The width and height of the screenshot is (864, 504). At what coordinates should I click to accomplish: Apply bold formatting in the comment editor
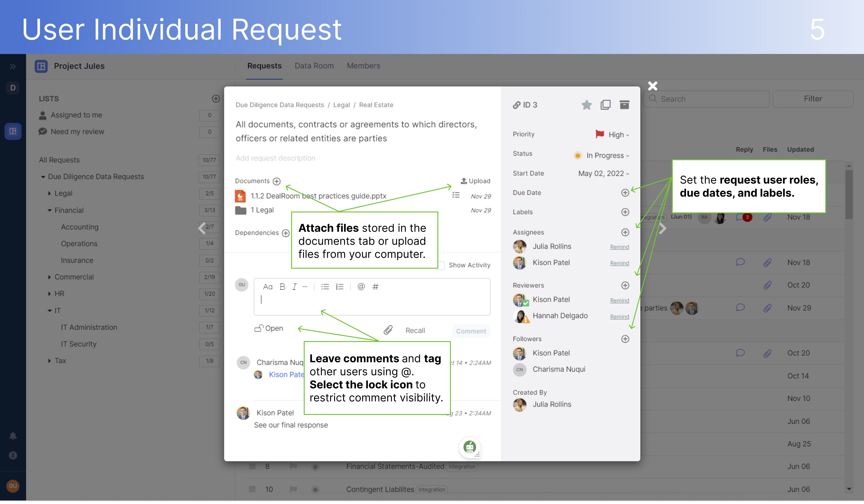click(x=282, y=287)
